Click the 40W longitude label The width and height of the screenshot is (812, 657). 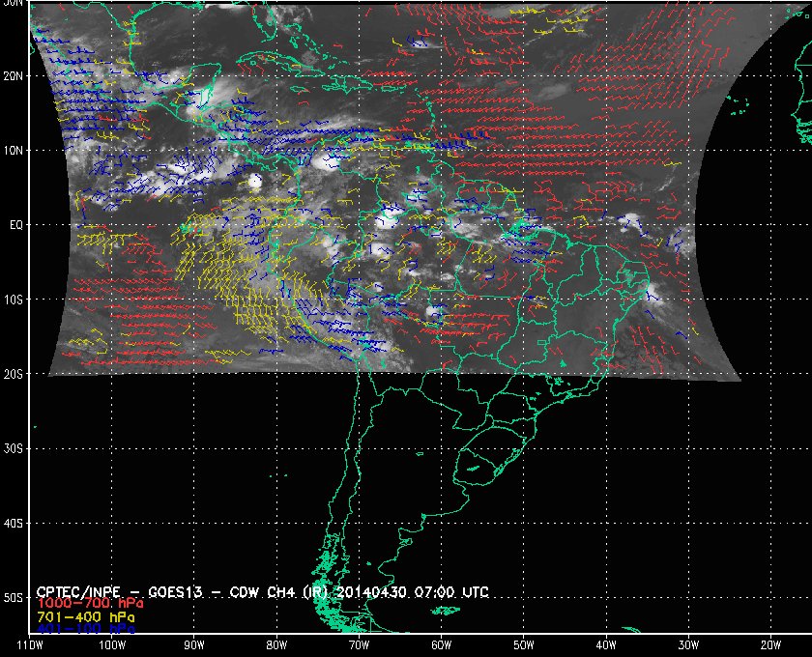click(606, 645)
